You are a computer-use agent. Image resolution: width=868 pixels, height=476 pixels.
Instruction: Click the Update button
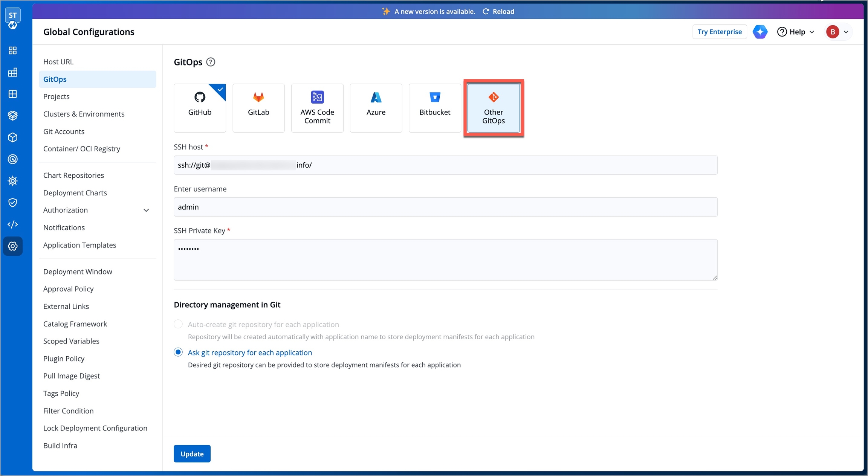(192, 454)
